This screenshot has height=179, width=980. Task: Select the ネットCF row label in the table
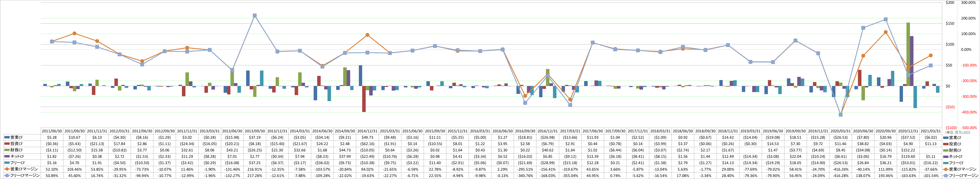pyautogui.click(x=17, y=156)
